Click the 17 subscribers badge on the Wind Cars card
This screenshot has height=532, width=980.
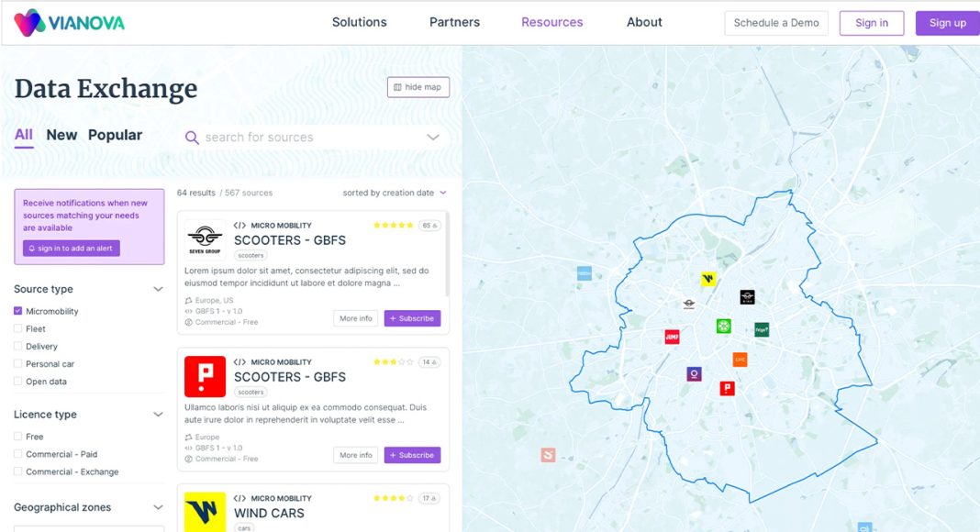tap(429, 498)
